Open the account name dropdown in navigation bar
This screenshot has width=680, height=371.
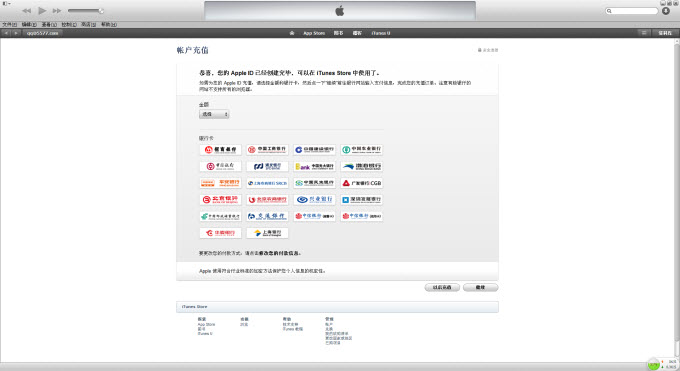tap(42, 33)
